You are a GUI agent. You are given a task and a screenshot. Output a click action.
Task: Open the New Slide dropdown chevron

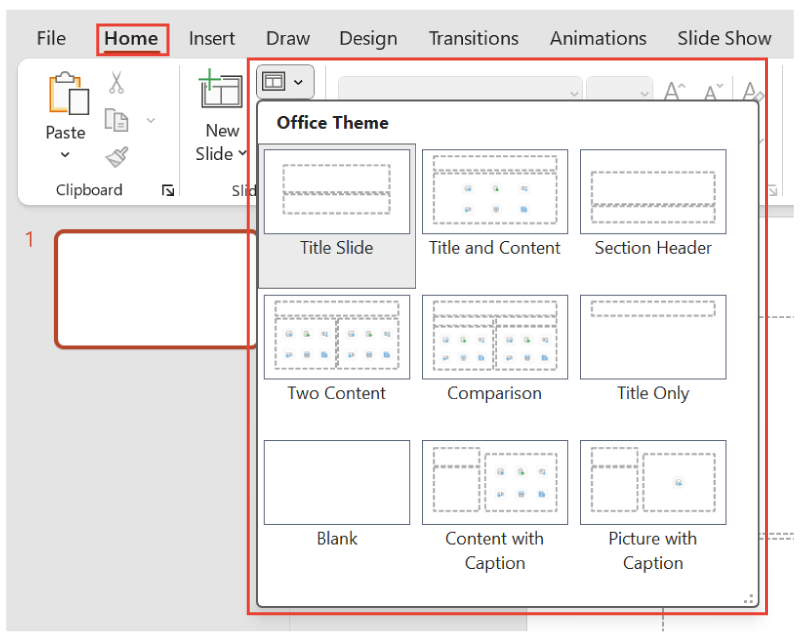click(240, 154)
